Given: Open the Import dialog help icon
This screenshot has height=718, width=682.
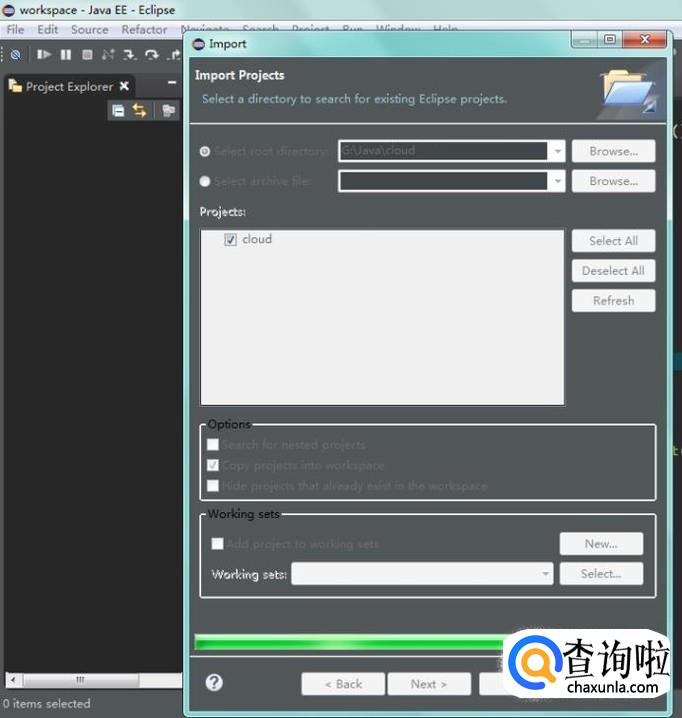Looking at the screenshot, I should pos(214,682).
